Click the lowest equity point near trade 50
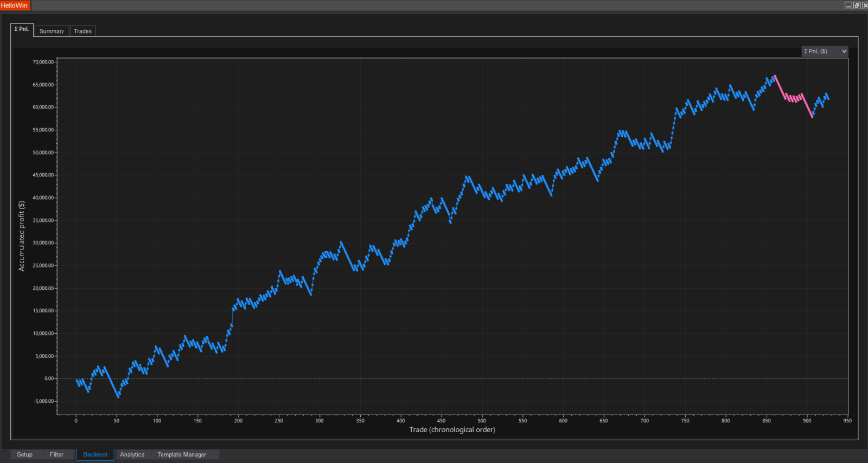868x463 pixels. [118, 397]
